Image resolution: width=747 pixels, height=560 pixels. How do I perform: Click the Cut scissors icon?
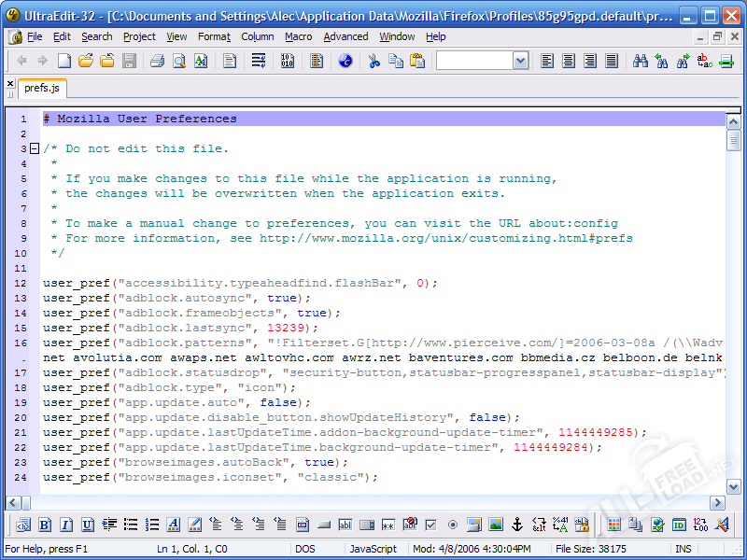(x=373, y=61)
